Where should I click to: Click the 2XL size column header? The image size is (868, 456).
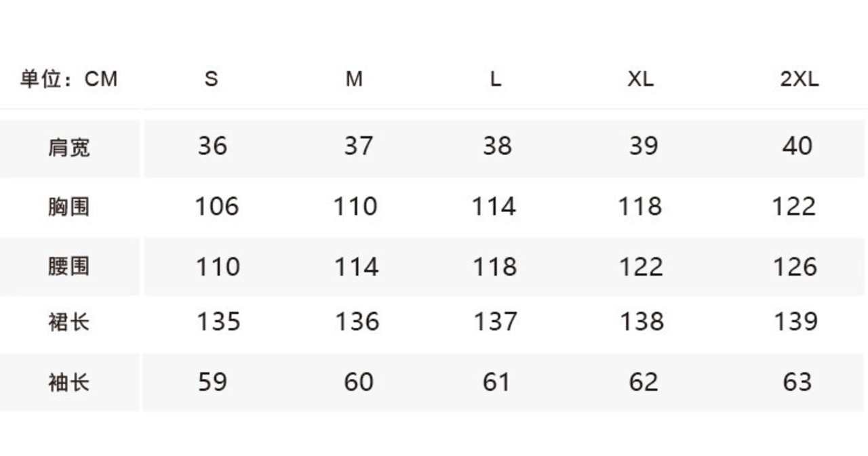tap(800, 79)
